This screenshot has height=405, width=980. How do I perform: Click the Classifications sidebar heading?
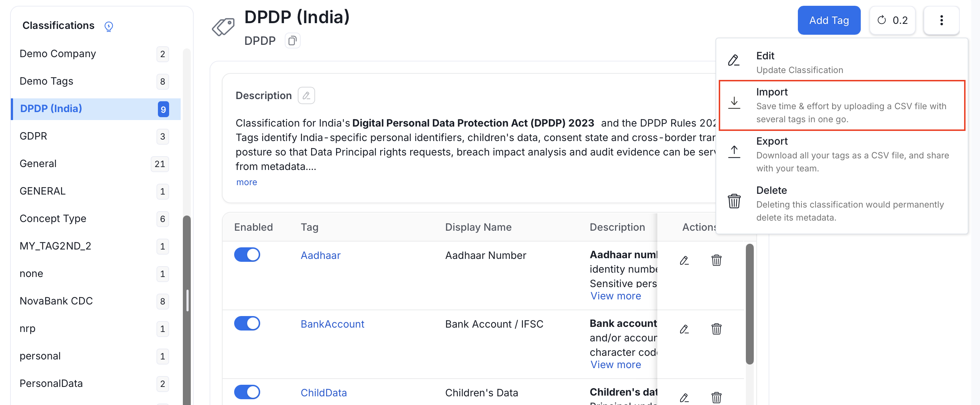tap(58, 26)
